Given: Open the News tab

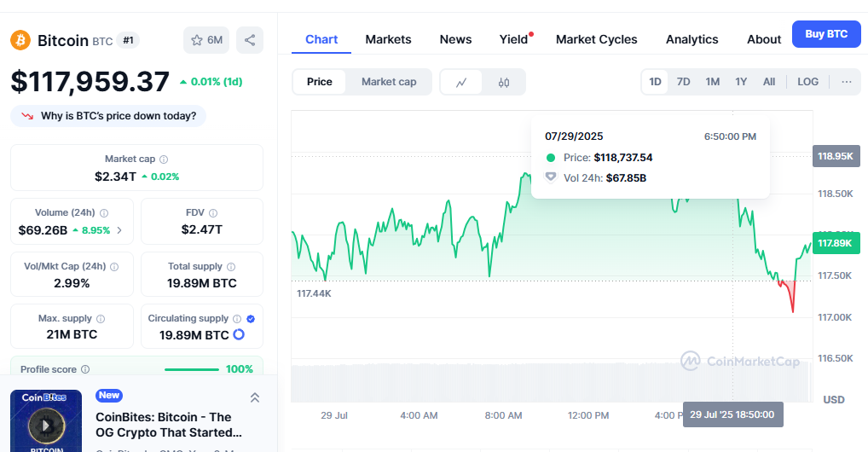Looking at the screenshot, I should [x=455, y=39].
